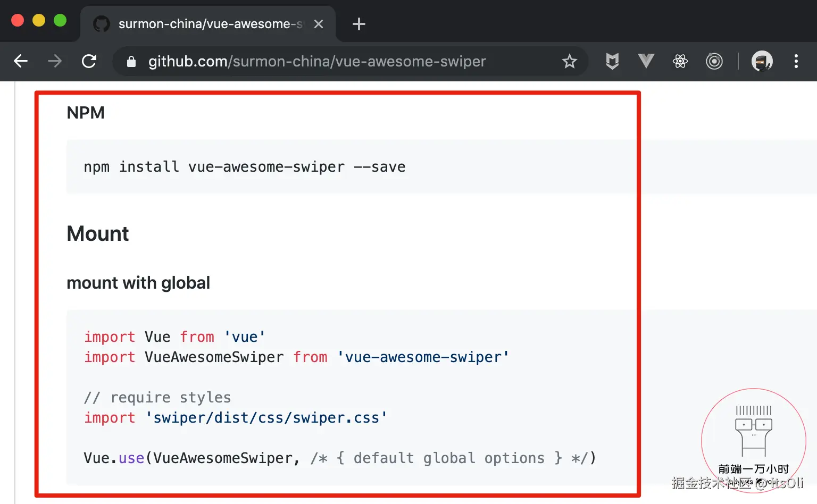
Task: Select the surmon-china/vue-awesome-swiper tab
Action: (207, 24)
